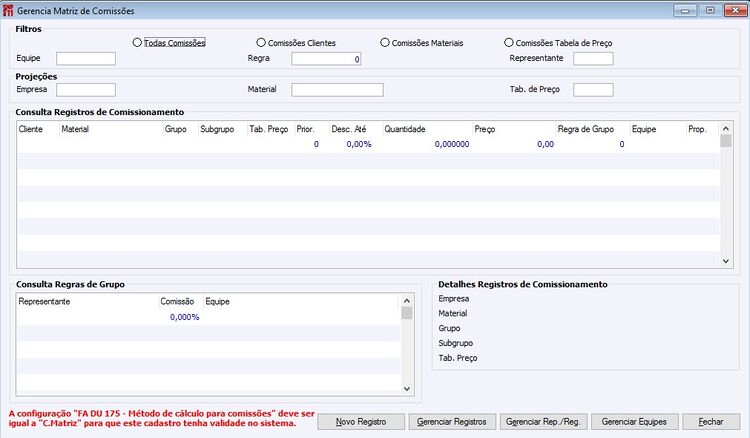Screen dimensions: 750x438
Task: Click the application icon in title bar
Action: pyautogui.click(x=8, y=11)
